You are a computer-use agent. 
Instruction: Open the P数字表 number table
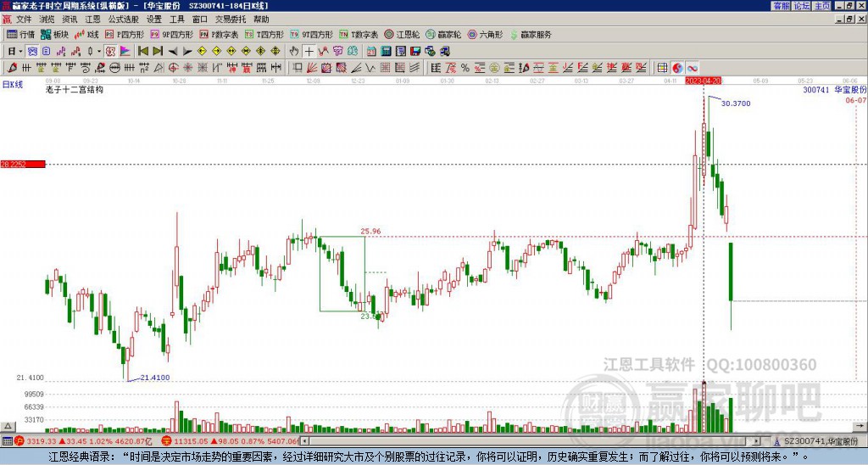(219, 34)
